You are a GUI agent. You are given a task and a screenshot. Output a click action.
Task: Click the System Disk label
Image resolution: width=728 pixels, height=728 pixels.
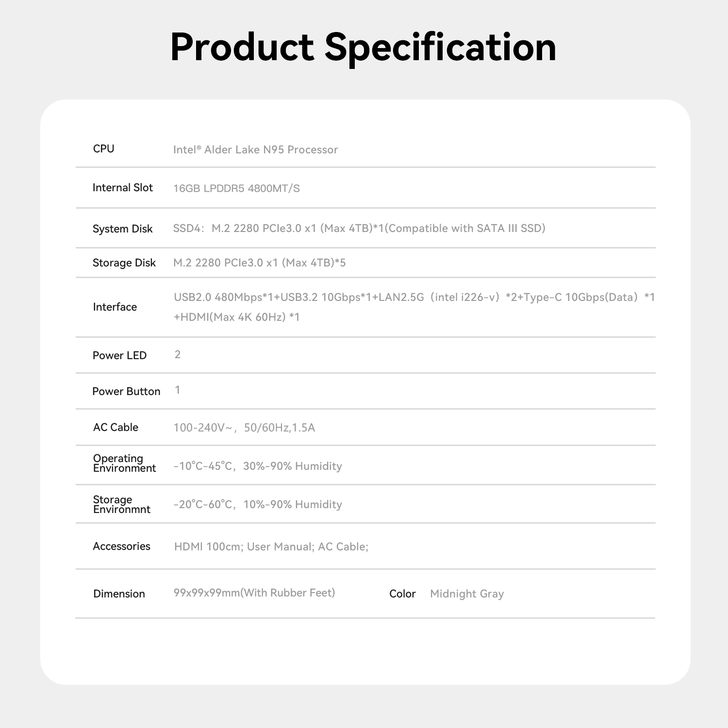click(122, 229)
